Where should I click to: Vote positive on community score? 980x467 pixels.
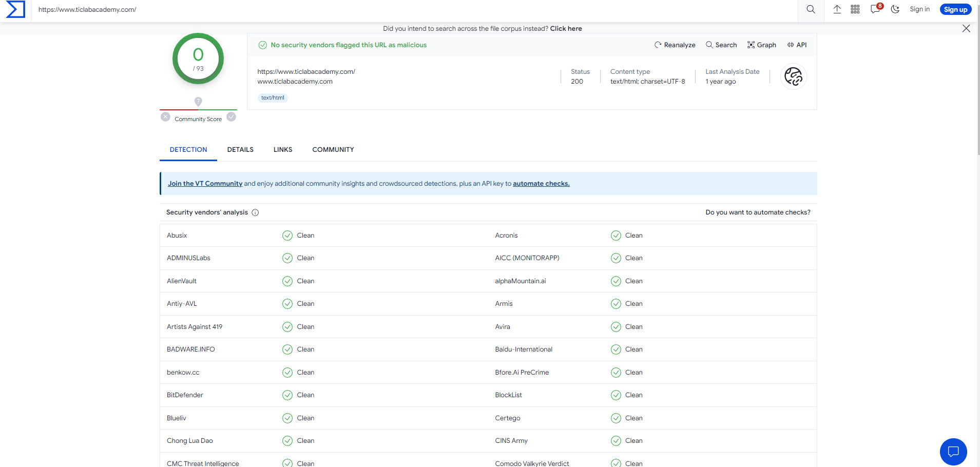click(x=232, y=117)
